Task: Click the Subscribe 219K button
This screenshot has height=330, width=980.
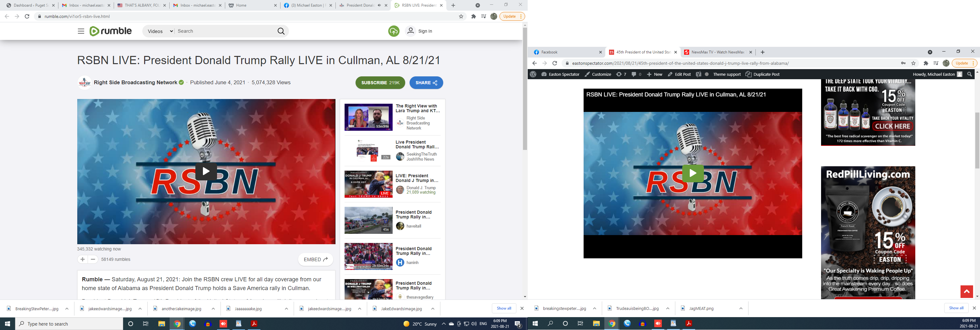Action: click(x=380, y=83)
